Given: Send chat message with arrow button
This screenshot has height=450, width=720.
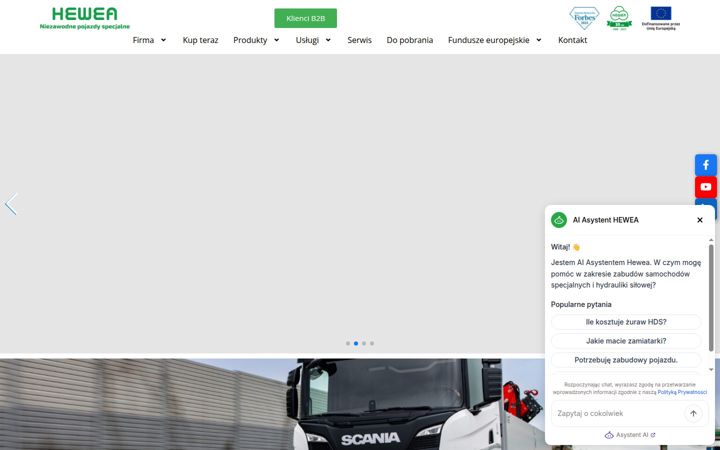Looking at the screenshot, I should [x=693, y=413].
